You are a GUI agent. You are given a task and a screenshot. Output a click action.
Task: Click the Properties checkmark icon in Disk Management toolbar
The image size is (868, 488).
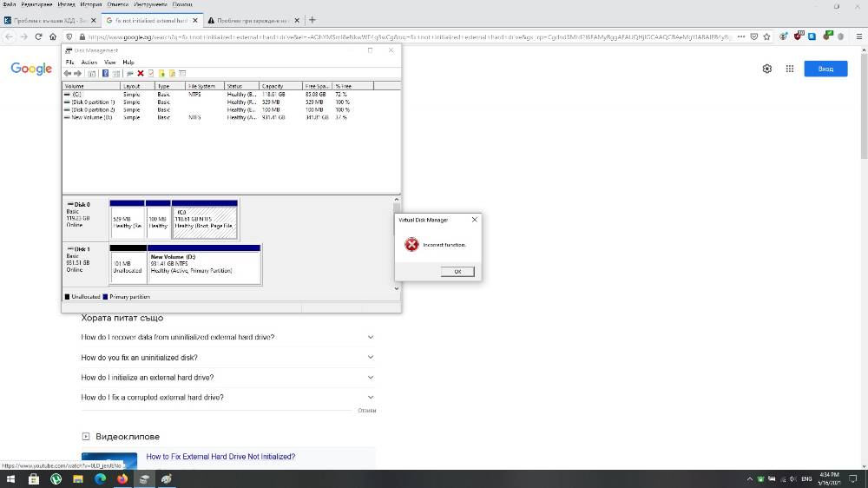pos(150,73)
